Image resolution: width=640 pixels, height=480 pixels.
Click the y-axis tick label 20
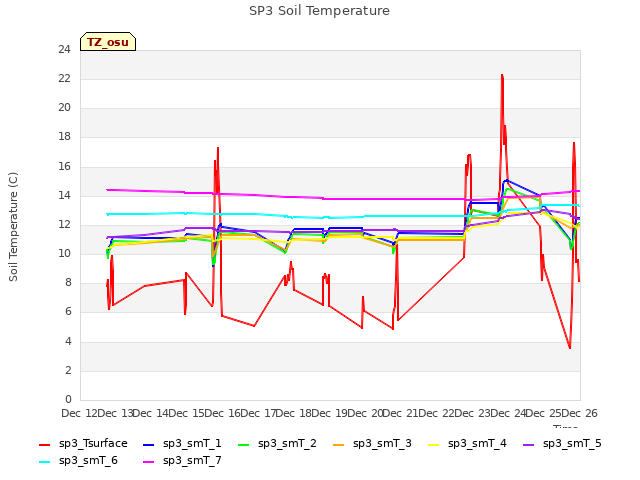tap(64, 108)
